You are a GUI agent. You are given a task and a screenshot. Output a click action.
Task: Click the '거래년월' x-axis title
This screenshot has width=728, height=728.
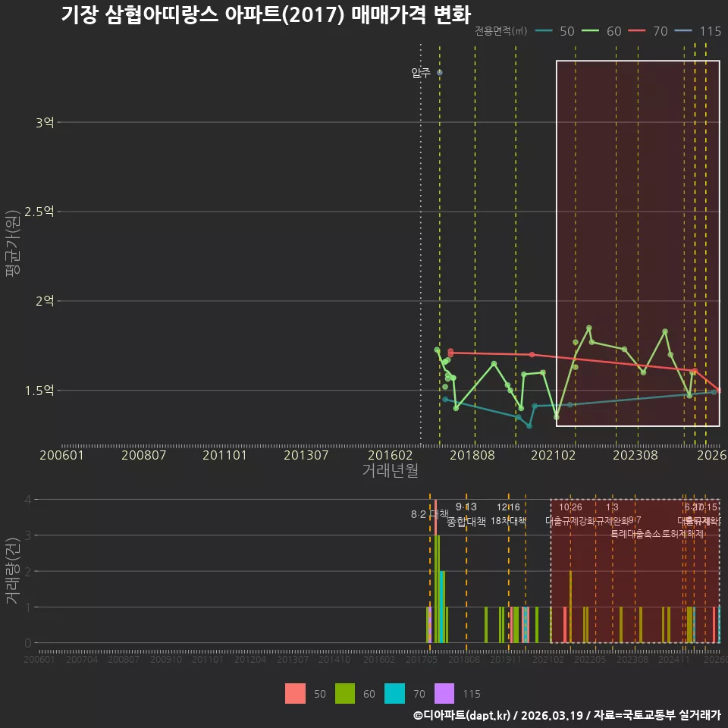point(390,470)
